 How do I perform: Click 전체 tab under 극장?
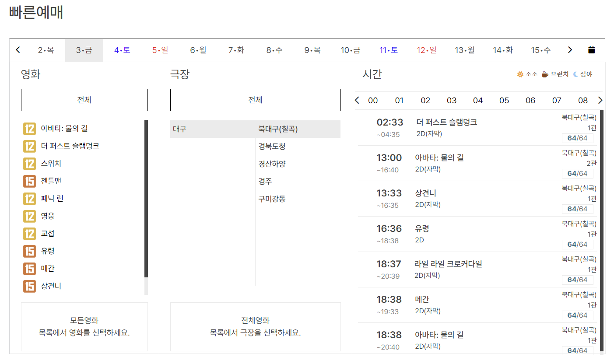coord(256,100)
